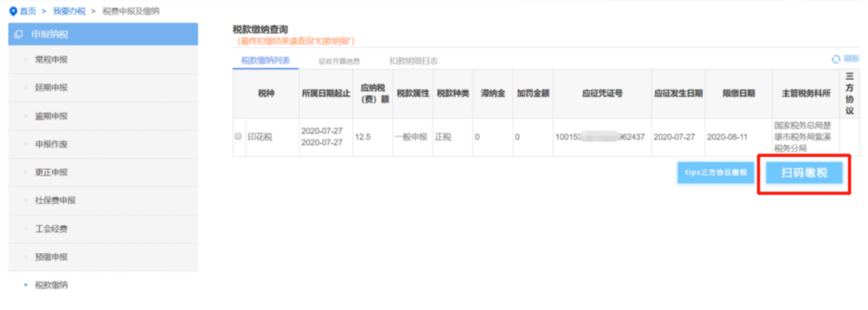
Task: Select 税费申报及缴纳 breadcrumb text
Action: coord(131,11)
